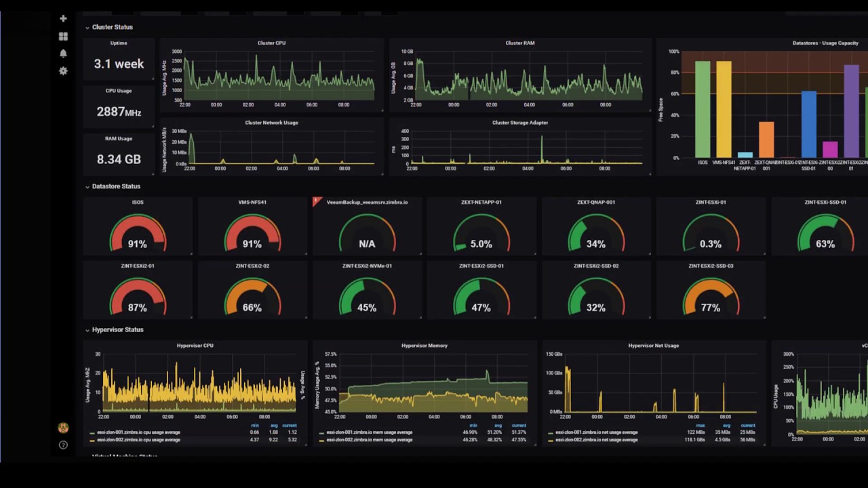Collapse the Datastore Status row
This screenshot has width=868, height=488.
tap(115, 186)
